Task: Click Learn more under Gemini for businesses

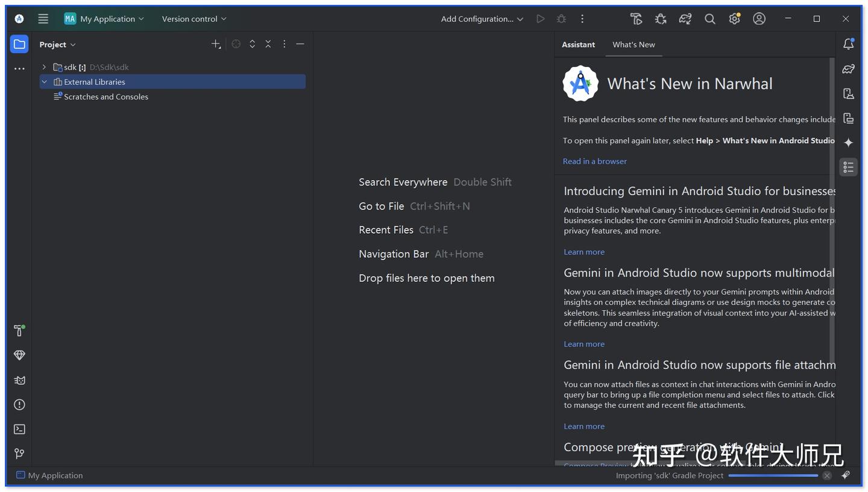Action: 584,252
